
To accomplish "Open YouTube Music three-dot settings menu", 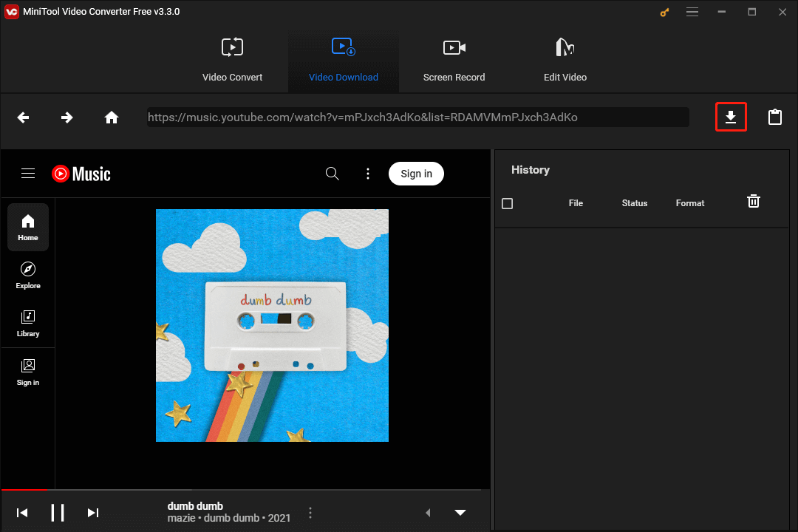I will (x=368, y=174).
